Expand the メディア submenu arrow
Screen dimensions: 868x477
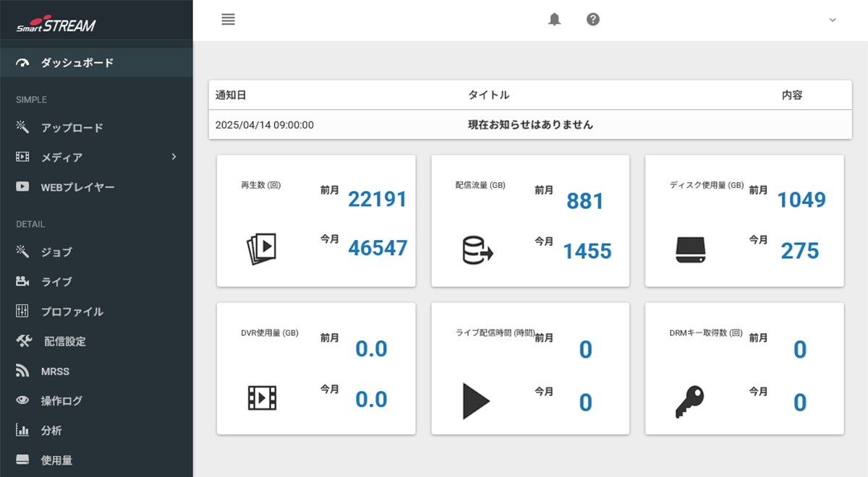[174, 157]
